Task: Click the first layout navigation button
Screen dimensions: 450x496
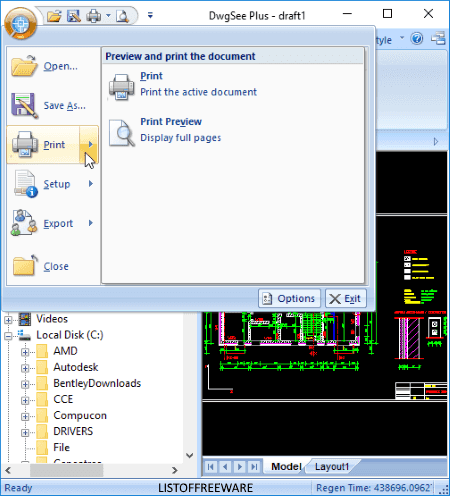Action: point(210,467)
